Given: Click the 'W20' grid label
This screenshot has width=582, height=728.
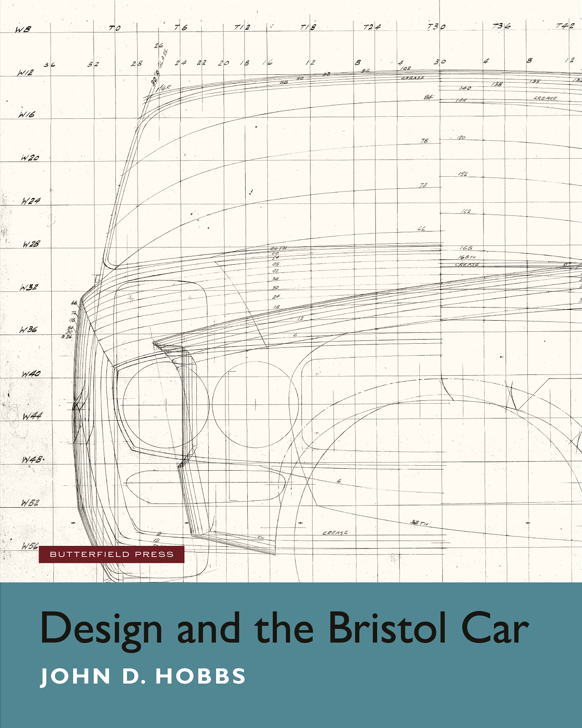Looking at the screenshot, I should coord(30,158).
